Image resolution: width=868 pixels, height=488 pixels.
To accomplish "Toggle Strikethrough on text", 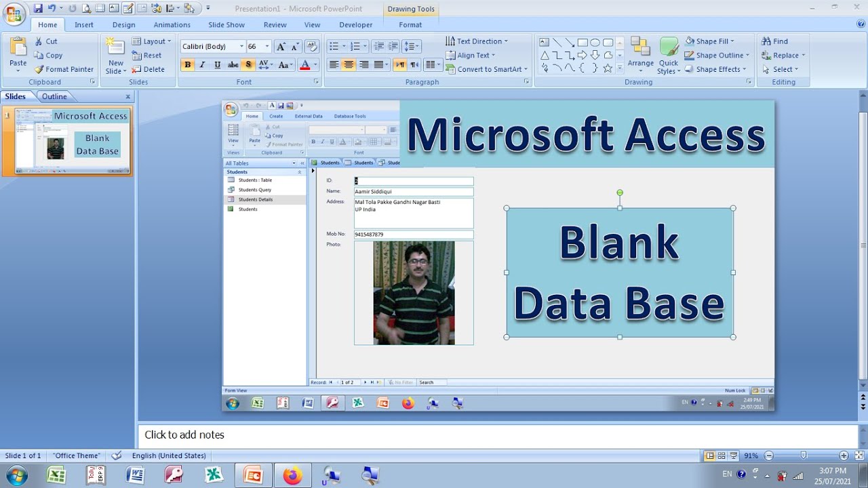I will [x=233, y=65].
